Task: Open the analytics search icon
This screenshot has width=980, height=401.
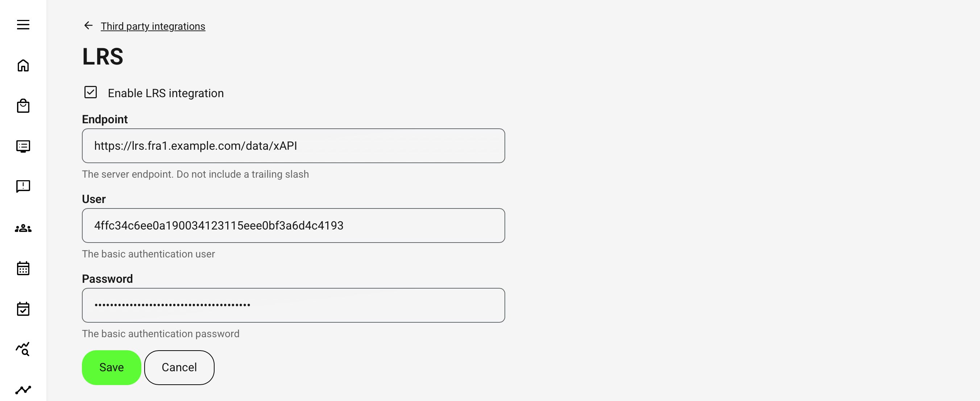Action: [x=24, y=349]
